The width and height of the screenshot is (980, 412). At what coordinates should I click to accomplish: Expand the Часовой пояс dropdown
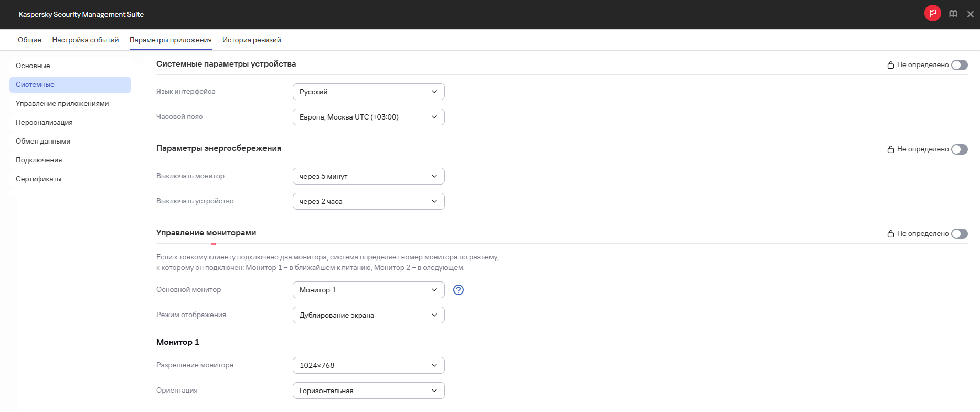(x=368, y=117)
